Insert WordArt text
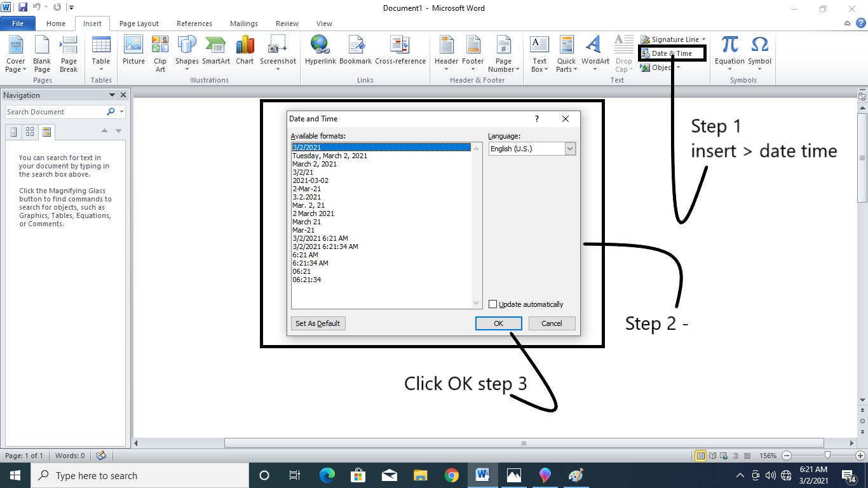Viewport: 868px width, 488px height. [595, 55]
